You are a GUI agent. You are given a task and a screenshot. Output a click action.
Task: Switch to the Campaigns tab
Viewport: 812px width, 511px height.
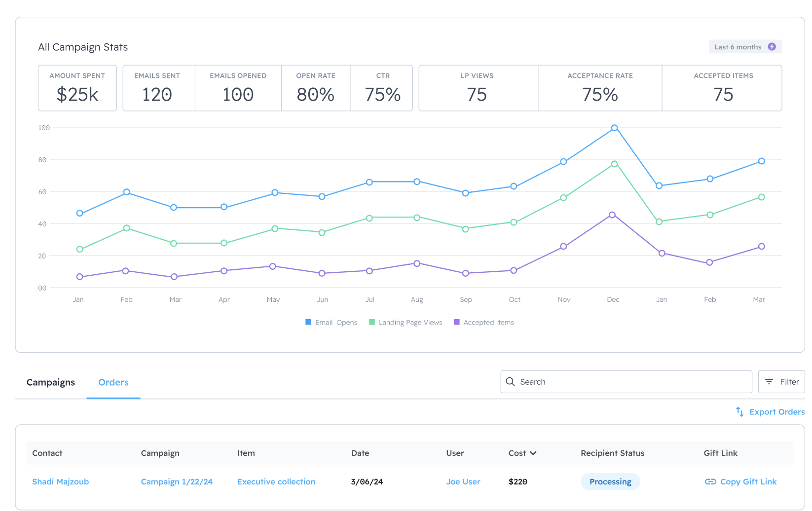(51, 382)
